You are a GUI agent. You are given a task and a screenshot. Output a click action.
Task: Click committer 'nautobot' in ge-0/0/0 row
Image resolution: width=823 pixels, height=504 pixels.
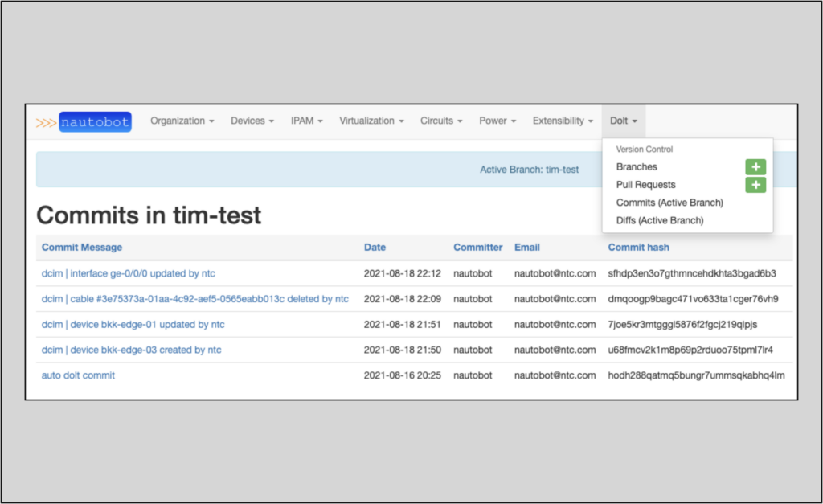point(473,273)
